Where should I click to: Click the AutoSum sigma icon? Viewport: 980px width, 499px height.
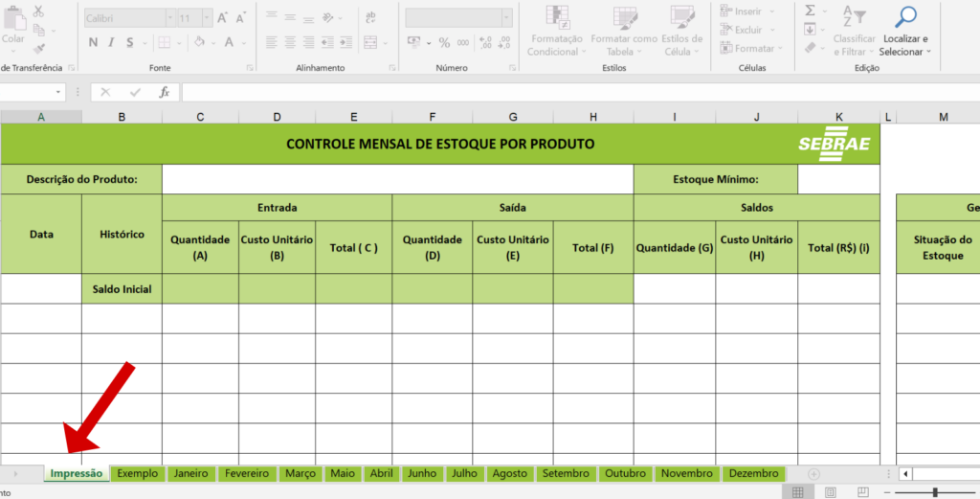pyautogui.click(x=810, y=10)
